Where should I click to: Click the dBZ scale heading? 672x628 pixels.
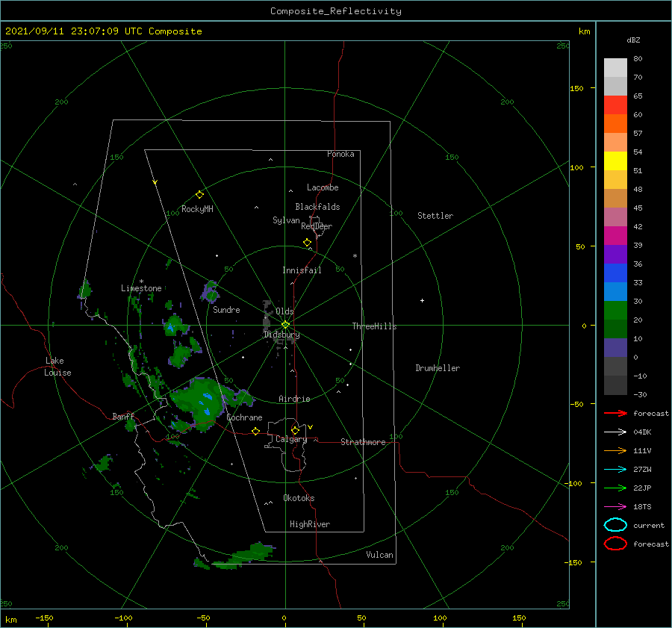pos(633,40)
